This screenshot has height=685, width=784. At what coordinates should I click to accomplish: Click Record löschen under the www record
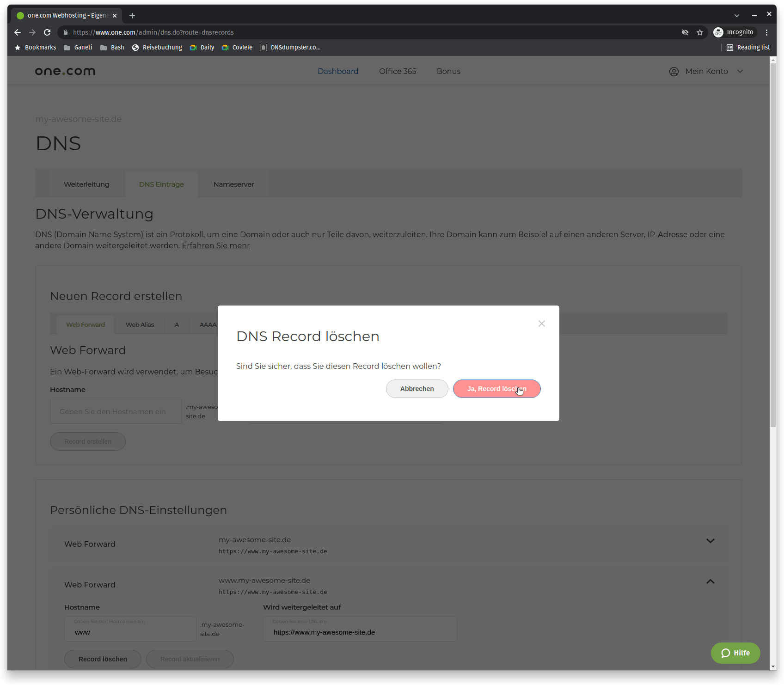pos(103,659)
